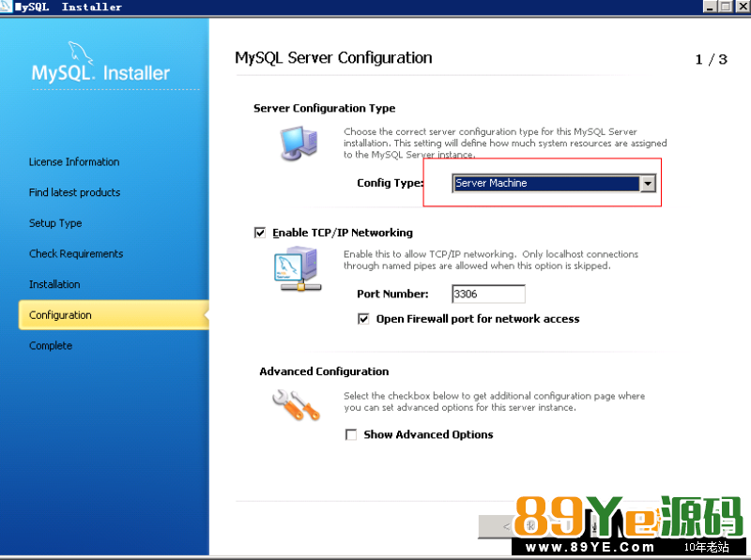Click the MySQL Installer title bar icon

point(6,7)
